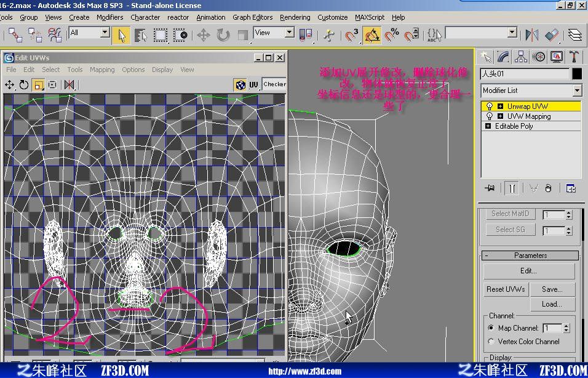This screenshot has width=588, height=378.
Task: Click Remove Modifier trash can icon
Action: click(x=548, y=188)
